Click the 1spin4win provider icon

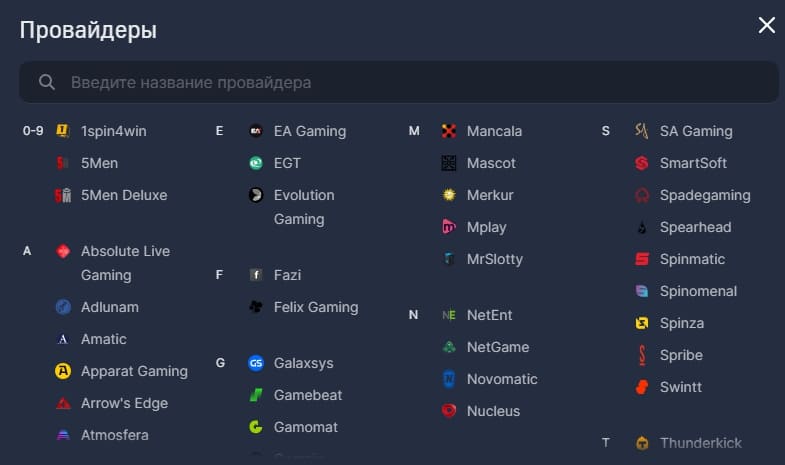(x=63, y=131)
